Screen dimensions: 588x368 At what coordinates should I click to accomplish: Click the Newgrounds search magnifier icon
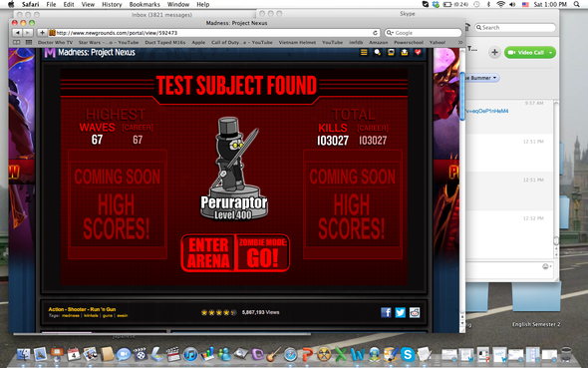378,53
